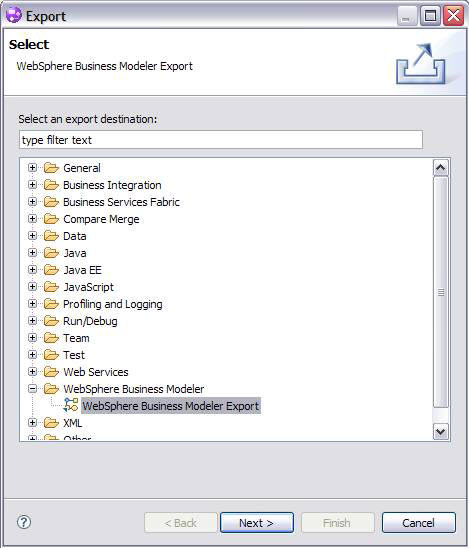
Task: Click the Business Integration folder icon
Action: [x=51, y=185]
